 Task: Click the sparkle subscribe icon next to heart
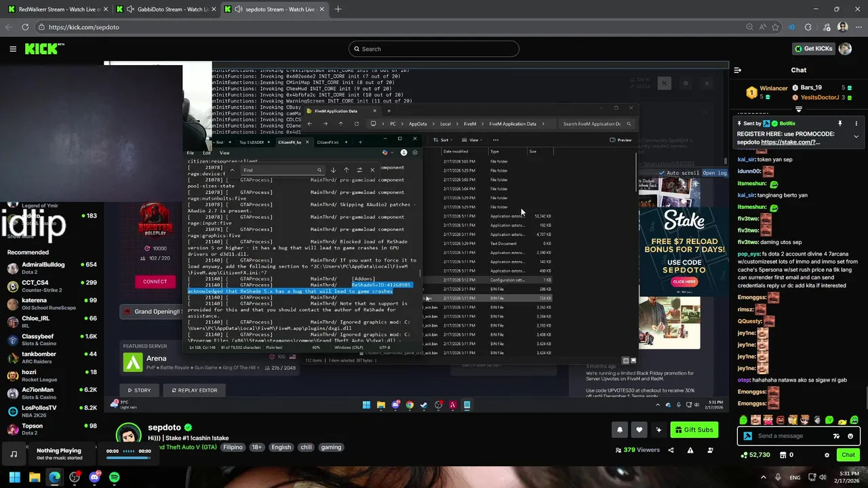pyautogui.click(x=658, y=430)
